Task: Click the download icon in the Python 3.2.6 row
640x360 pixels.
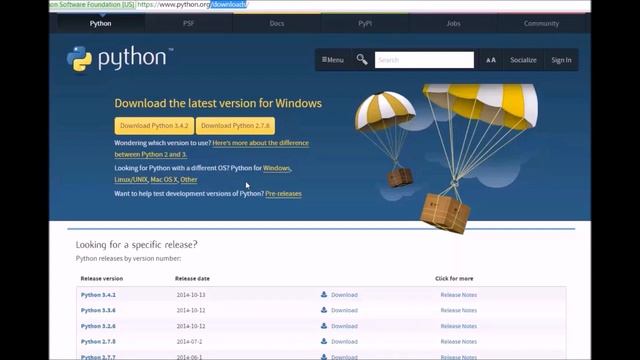Action: click(x=324, y=326)
